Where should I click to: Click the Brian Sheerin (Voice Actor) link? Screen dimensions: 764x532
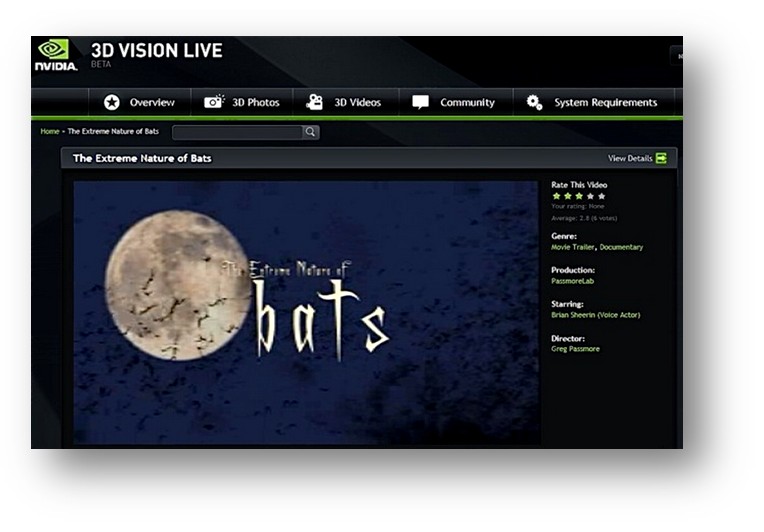595,315
